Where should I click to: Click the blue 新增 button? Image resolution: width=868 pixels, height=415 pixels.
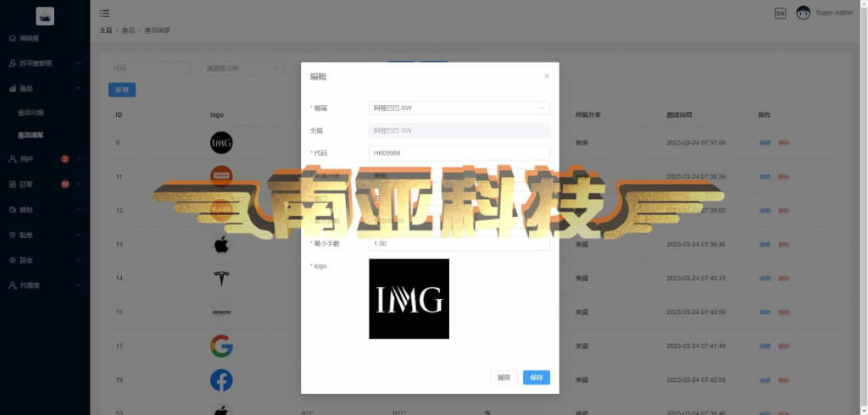[x=122, y=90]
